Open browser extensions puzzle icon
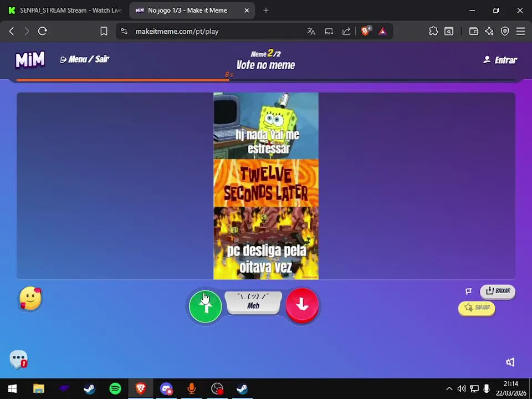 click(433, 31)
